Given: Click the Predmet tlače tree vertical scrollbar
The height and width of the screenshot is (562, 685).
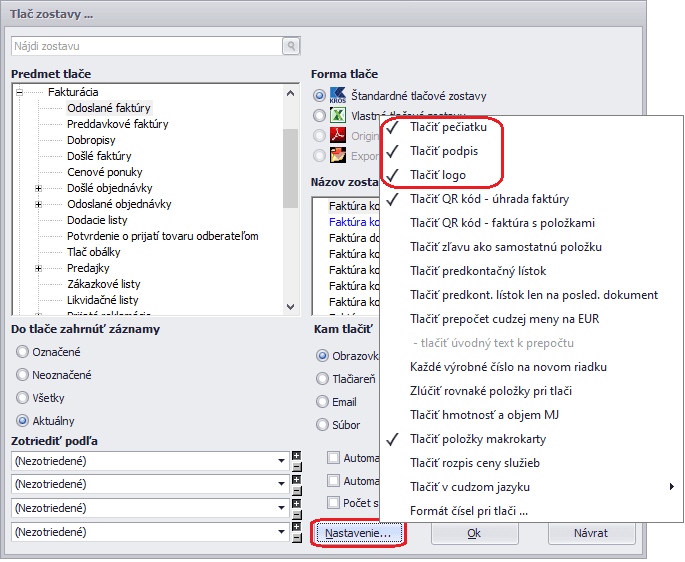Looking at the screenshot, I should (291, 198).
